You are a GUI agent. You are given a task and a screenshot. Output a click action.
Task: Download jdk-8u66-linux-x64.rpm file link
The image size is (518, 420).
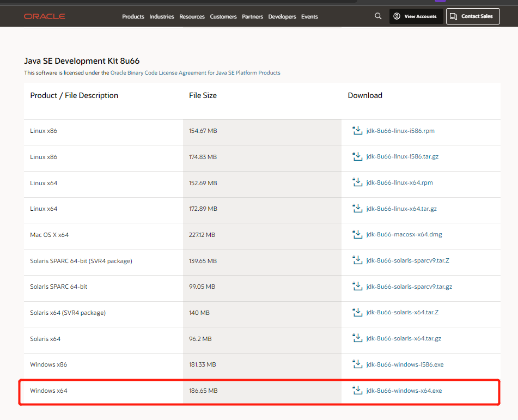tap(399, 182)
